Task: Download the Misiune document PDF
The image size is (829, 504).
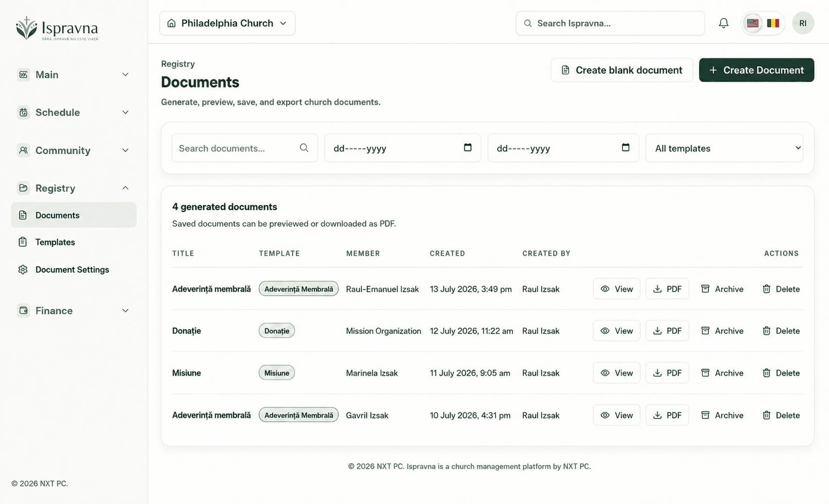Action: tap(667, 373)
